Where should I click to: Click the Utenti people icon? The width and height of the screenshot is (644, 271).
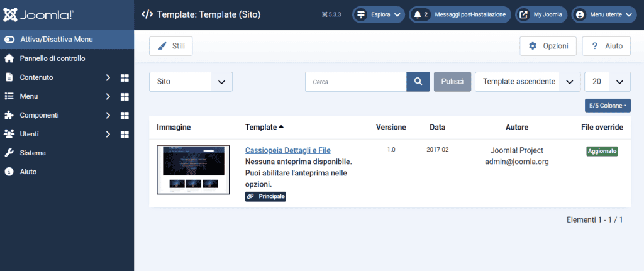tap(9, 134)
